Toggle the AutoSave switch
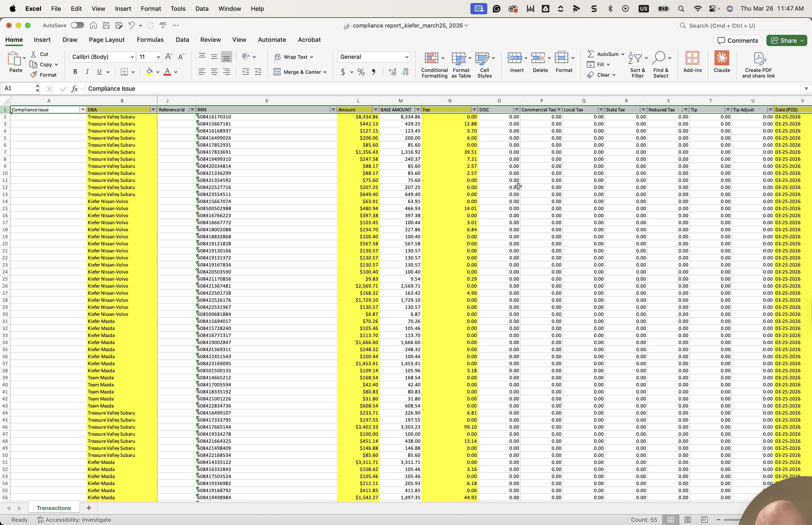The image size is (812, 525). pos(77,25)
